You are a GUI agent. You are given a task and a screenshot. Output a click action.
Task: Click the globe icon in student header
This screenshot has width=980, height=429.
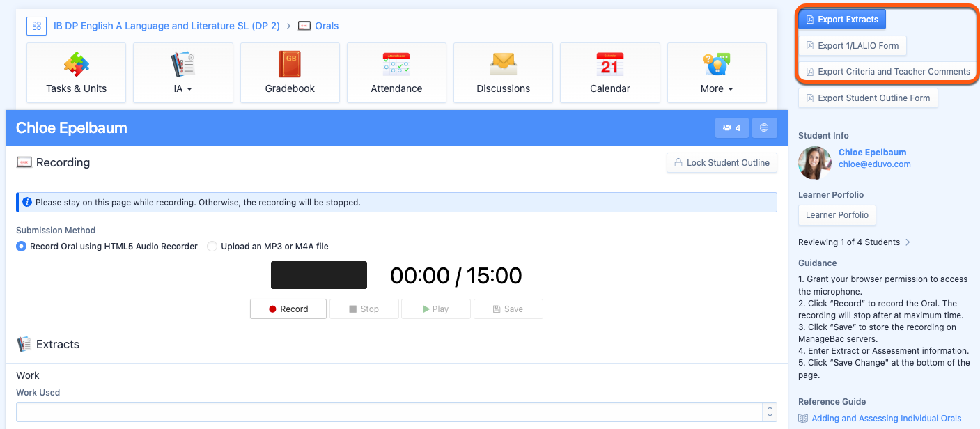[x=764, y=127]
